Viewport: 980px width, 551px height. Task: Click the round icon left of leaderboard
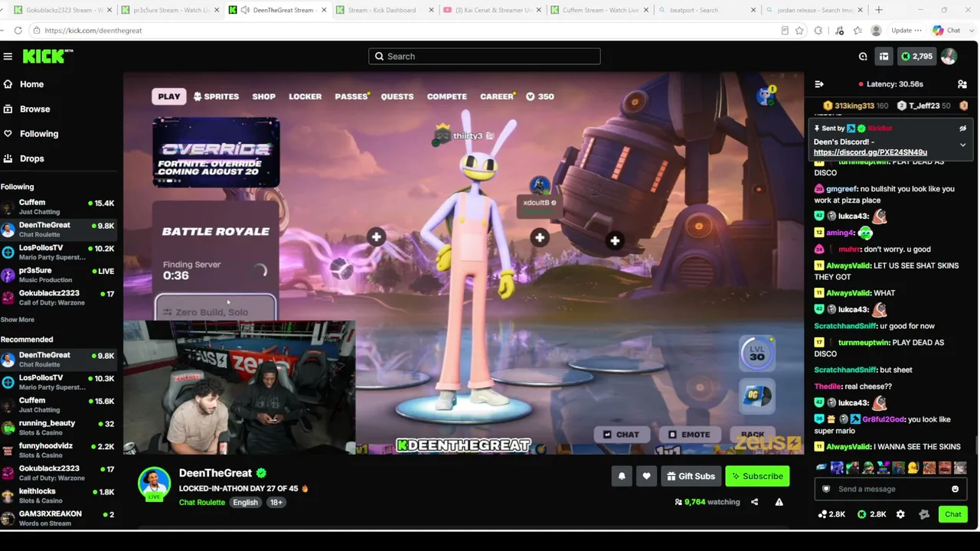pyautogui.click(x=863, y=57)
